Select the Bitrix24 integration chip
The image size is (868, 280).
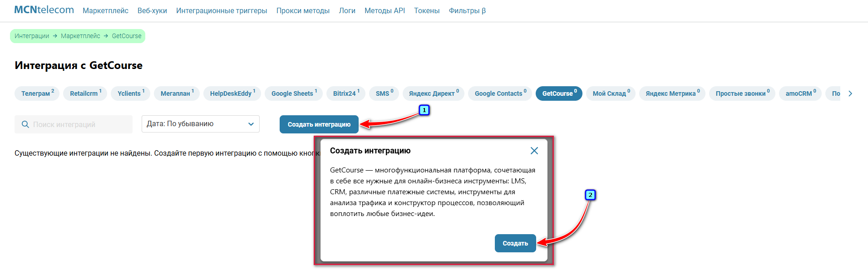346,93
